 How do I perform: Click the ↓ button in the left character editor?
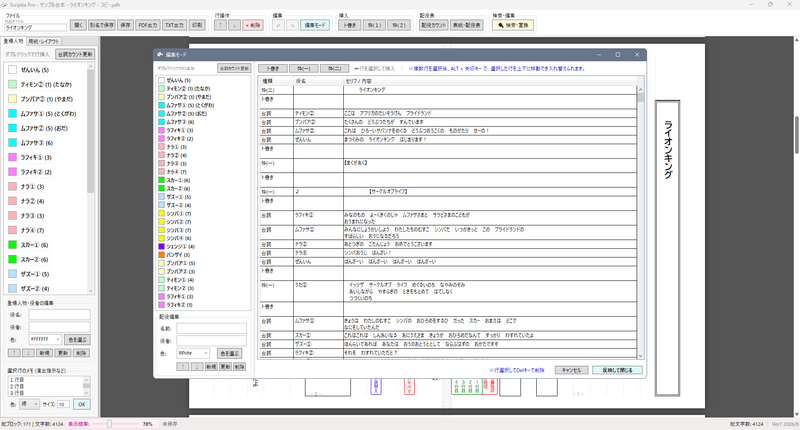click(29, 353)
